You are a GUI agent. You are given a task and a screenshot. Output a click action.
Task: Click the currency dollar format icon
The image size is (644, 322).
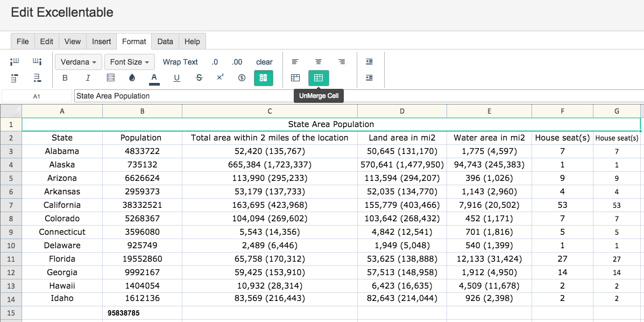tap(242, 78)
